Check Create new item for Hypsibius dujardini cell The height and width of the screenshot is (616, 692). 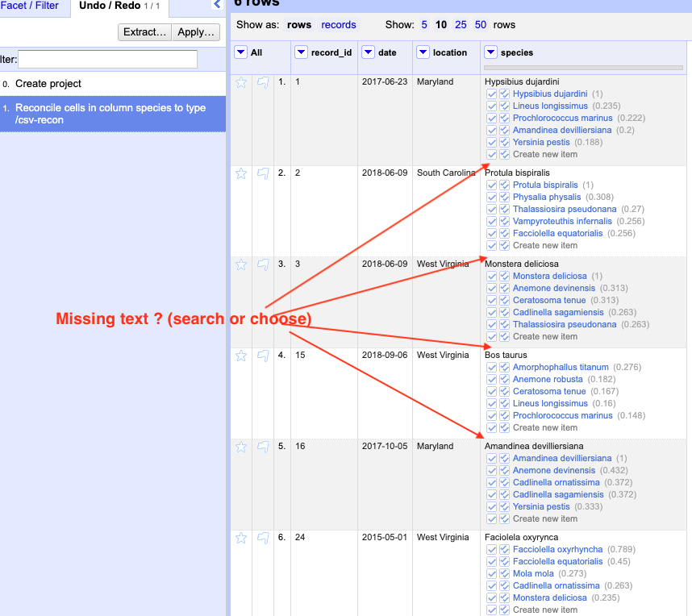click(x=492, y=155)
